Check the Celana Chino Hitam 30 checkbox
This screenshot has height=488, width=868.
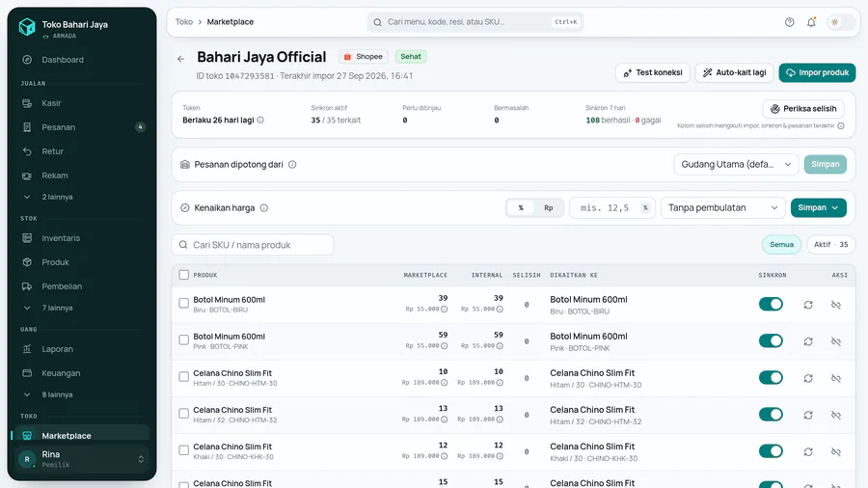click(x=184, y=377)
